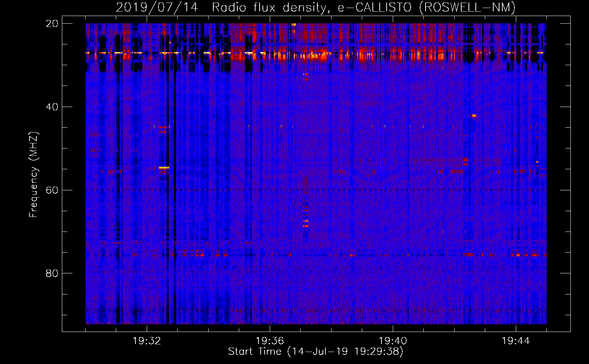Click the plot title 'Radio flux density, e-CALLISTO (ROSWELL-NM)'
Screen dimensions: 589x364
click(364, 7)
